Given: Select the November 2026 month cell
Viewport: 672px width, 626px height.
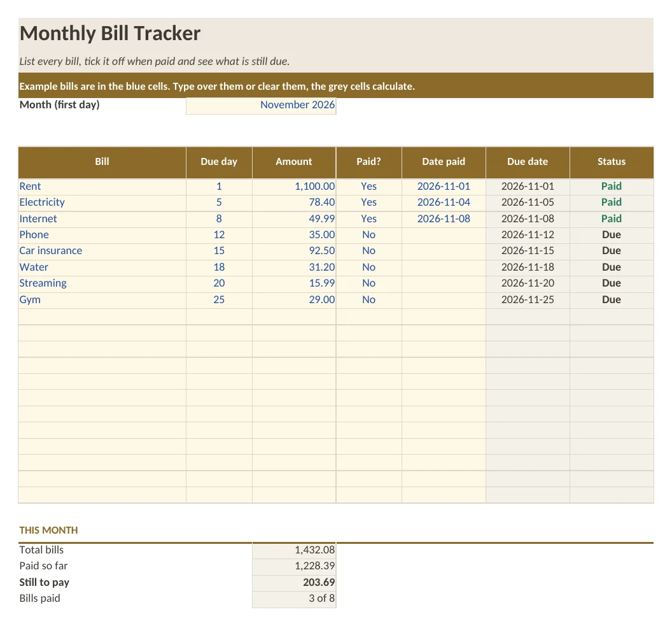Looking at the screenshot, I should pos(261,106).
